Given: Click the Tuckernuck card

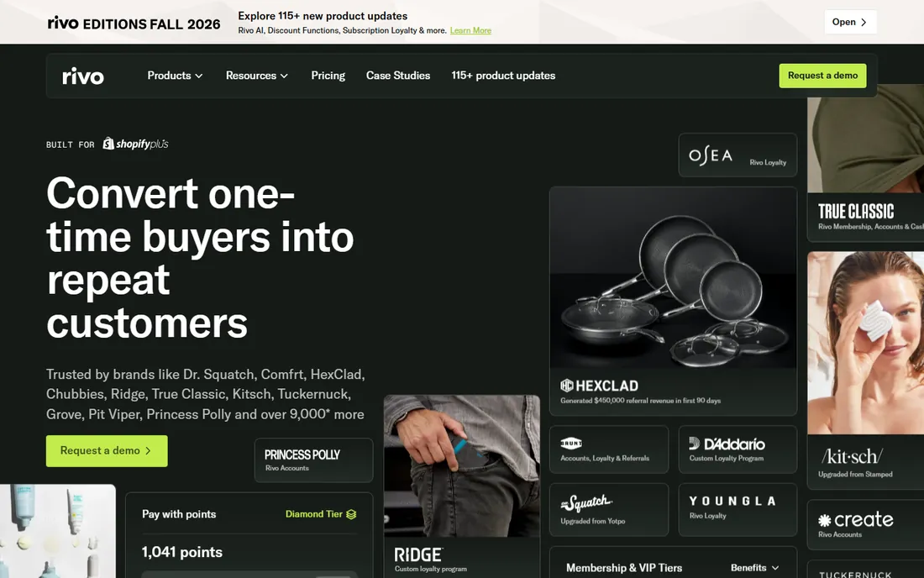Looking at the screenshot, I should pyautogui.click(x=866, y=570).
